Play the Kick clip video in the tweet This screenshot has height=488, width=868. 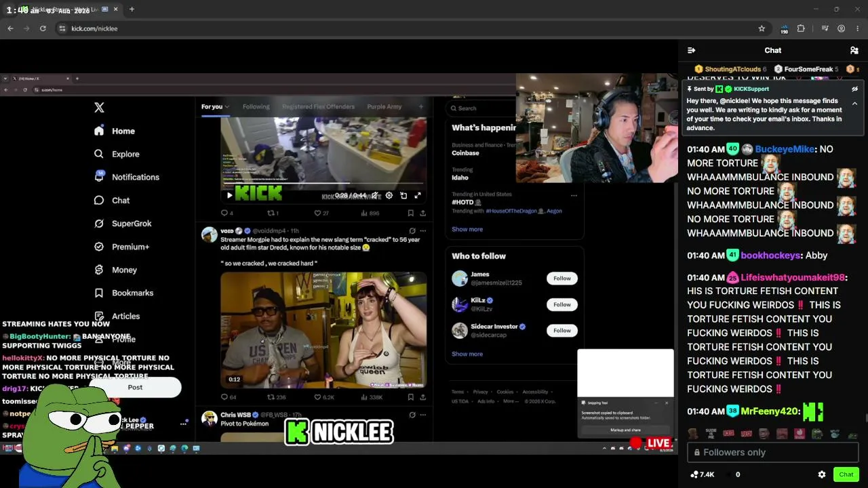229,195
